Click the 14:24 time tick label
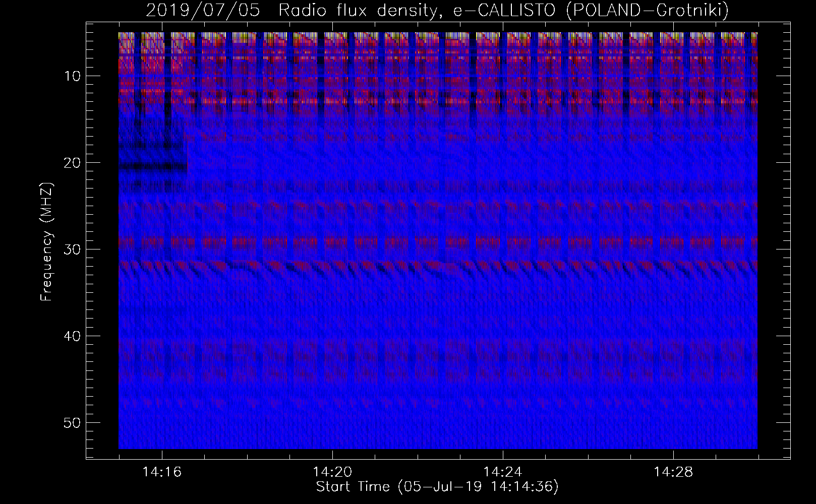This screenshot has height=504, width=816. point(503,472)
